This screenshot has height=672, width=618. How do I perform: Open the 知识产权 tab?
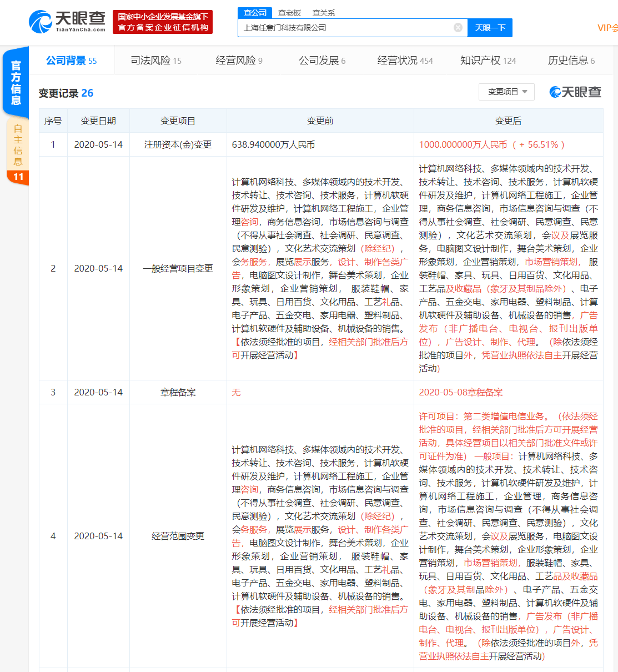(x=488, y=61)
